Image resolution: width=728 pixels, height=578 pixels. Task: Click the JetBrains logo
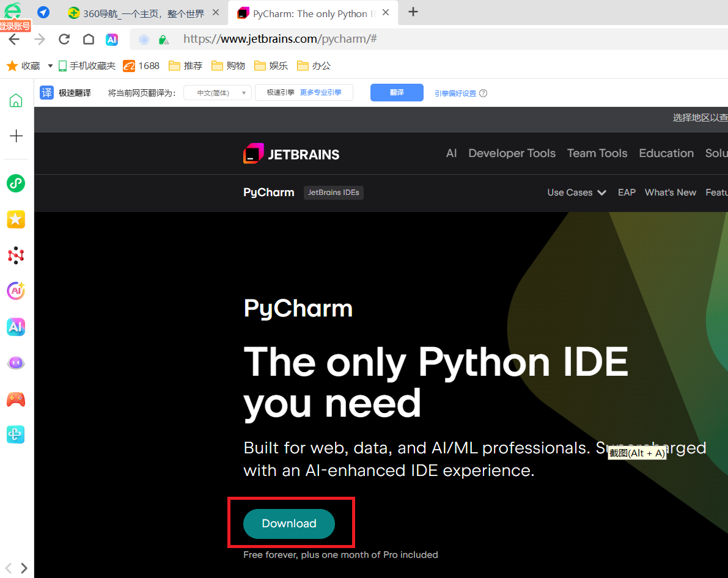coord(291,154)
